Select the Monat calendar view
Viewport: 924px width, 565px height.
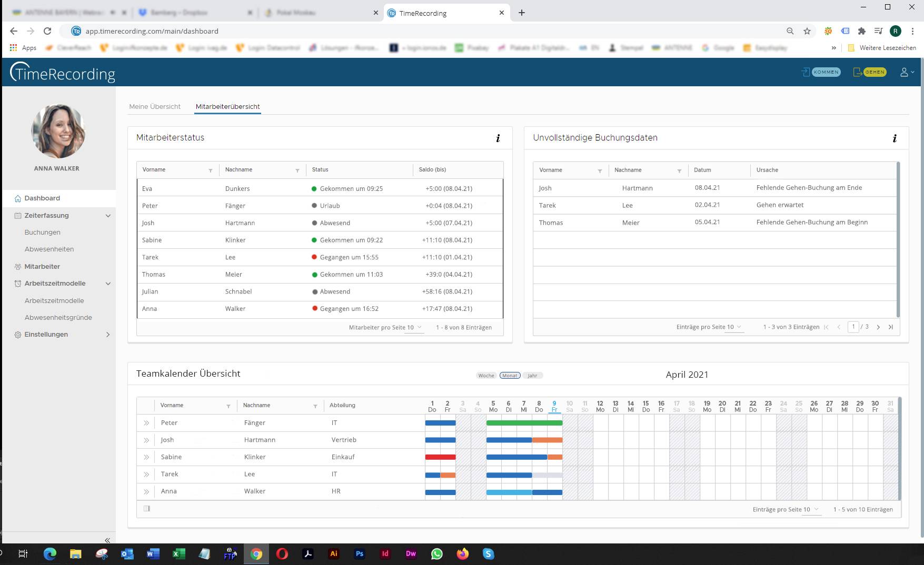tap(510, 376)
